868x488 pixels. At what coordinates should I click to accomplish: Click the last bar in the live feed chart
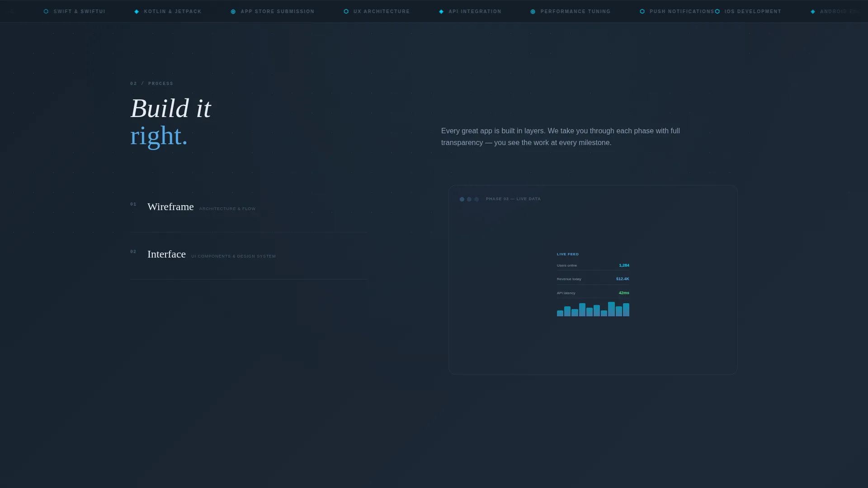[626, 310]
